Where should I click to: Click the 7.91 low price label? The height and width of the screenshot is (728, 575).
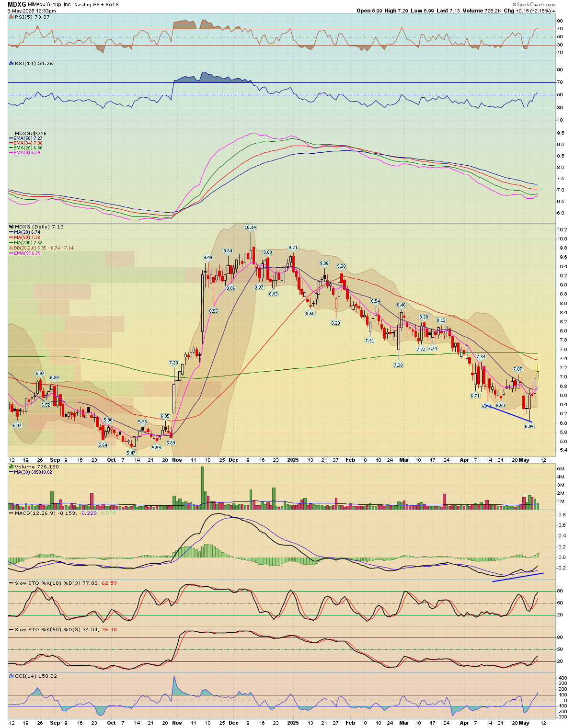369,341
